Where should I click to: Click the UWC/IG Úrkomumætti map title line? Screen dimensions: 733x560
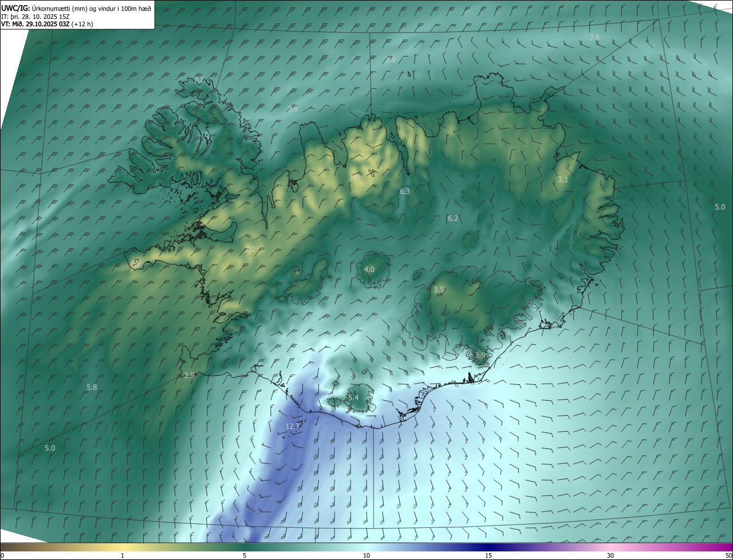(x=76, y=8)
